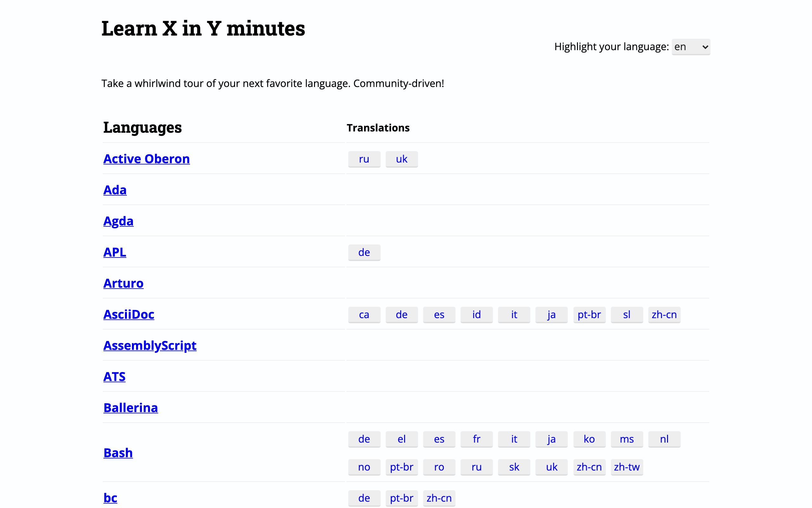Select ru translation for Active Oberon
Viewport: 812px width, 508px height.
click(x=364, y=159)
